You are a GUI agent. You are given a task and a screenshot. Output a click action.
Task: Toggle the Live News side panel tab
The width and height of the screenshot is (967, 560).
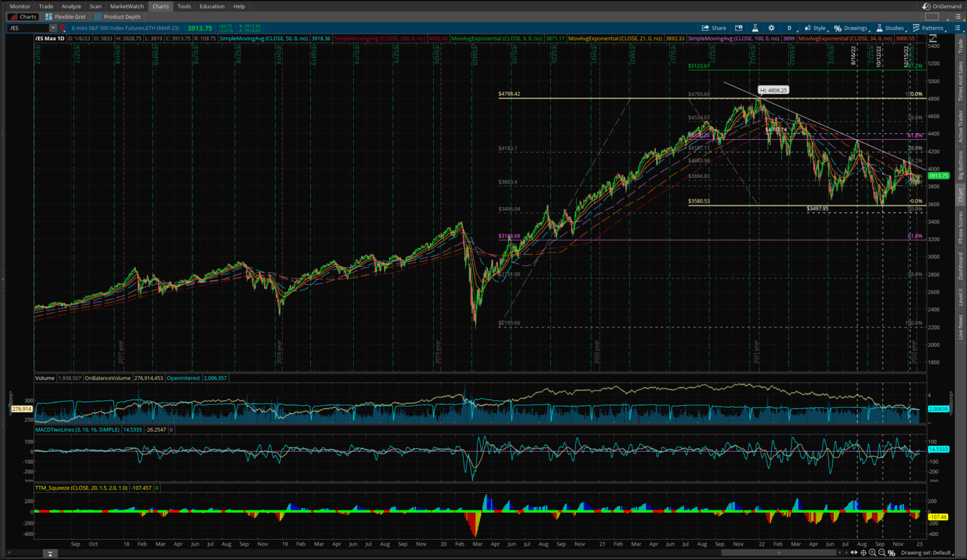[x=961, y=327]
